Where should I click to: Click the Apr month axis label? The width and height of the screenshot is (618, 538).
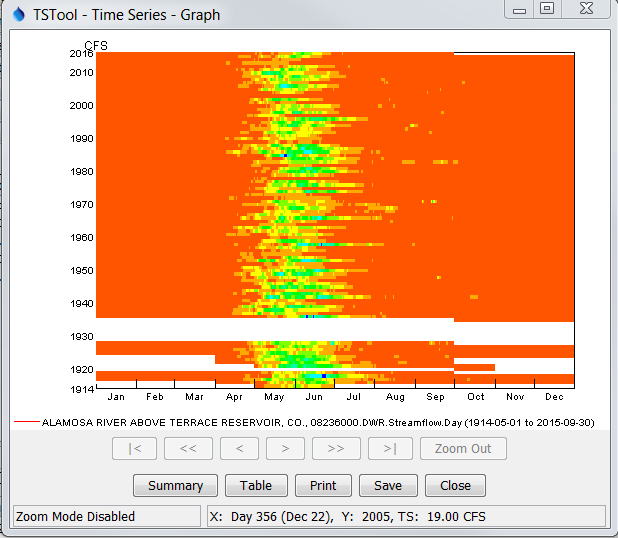point(234,397)
